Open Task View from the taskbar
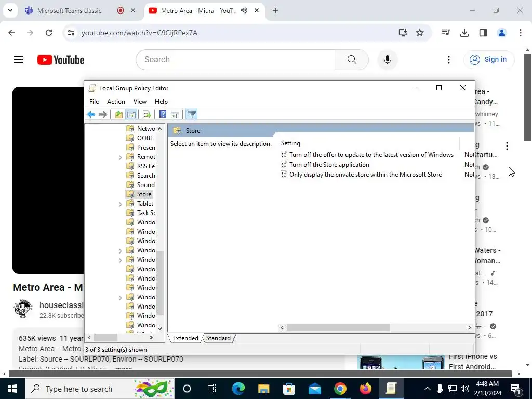 point(212,389)
